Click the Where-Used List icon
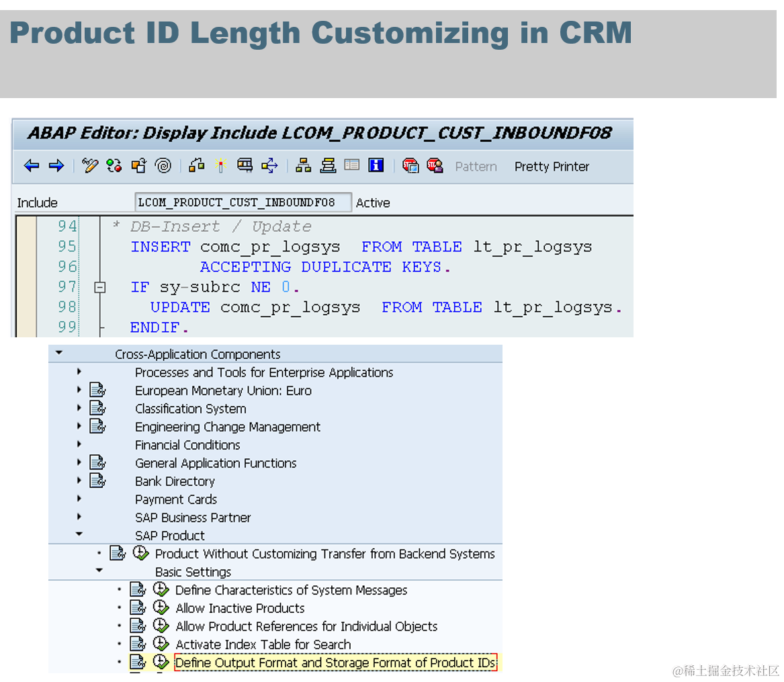 245,165
